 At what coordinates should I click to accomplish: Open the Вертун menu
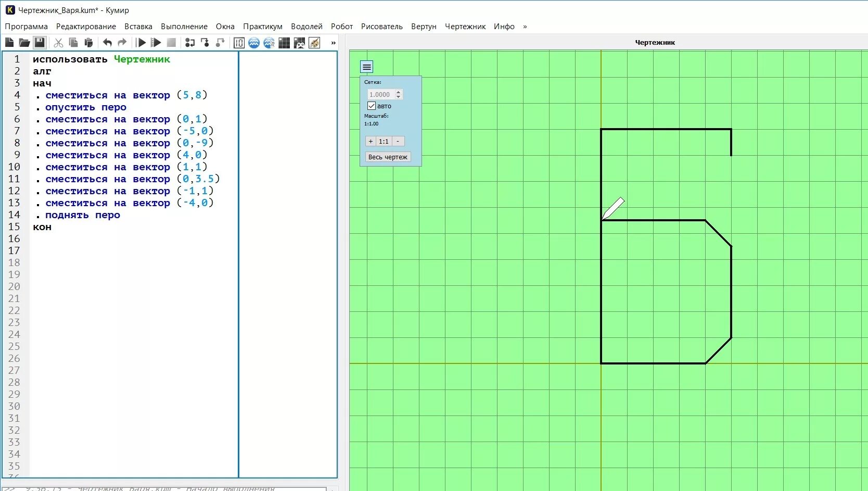click(x=424, y=27)
